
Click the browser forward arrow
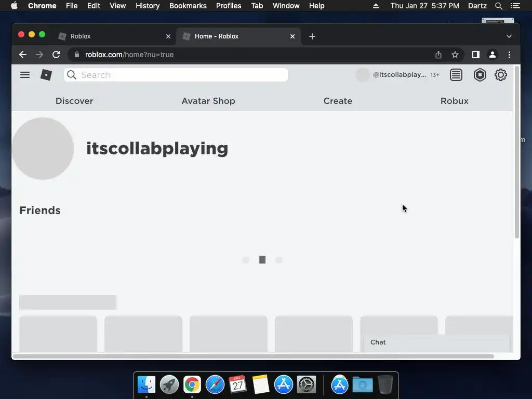tap(39, 55)
